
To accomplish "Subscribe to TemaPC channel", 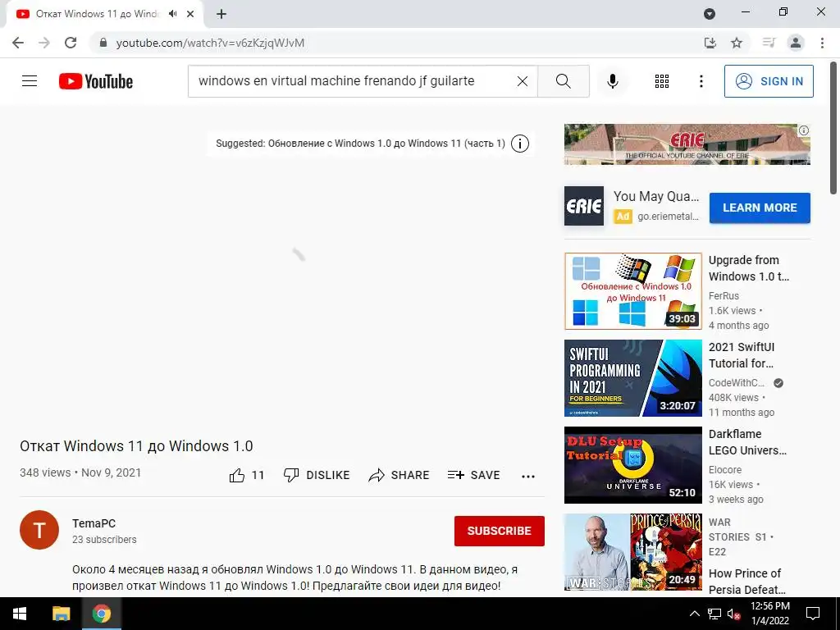I will click(x=500, y=531).
